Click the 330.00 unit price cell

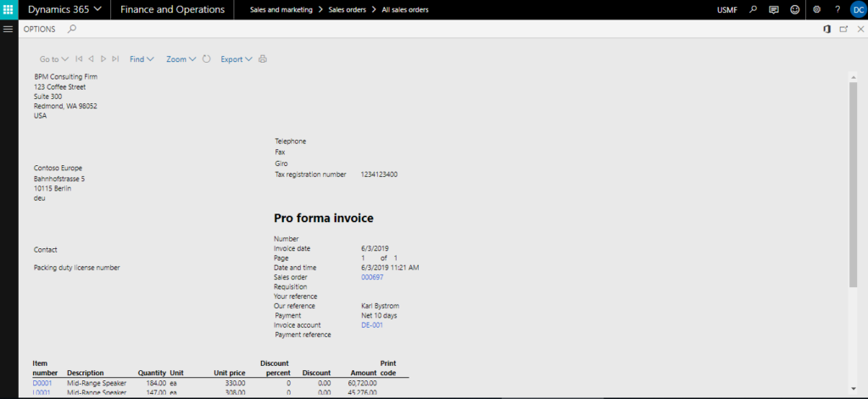(x=236, y=383)
